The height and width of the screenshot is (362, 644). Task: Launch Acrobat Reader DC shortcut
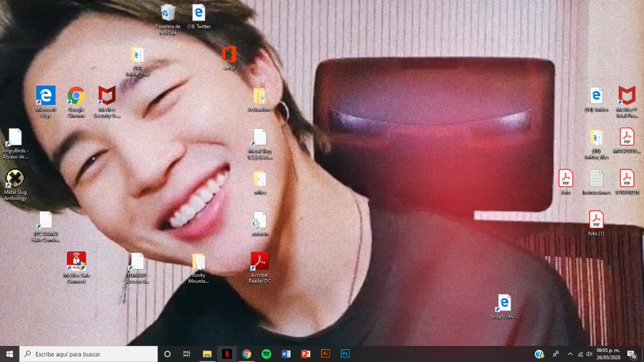pyautogui.click(x=260, y=261)
